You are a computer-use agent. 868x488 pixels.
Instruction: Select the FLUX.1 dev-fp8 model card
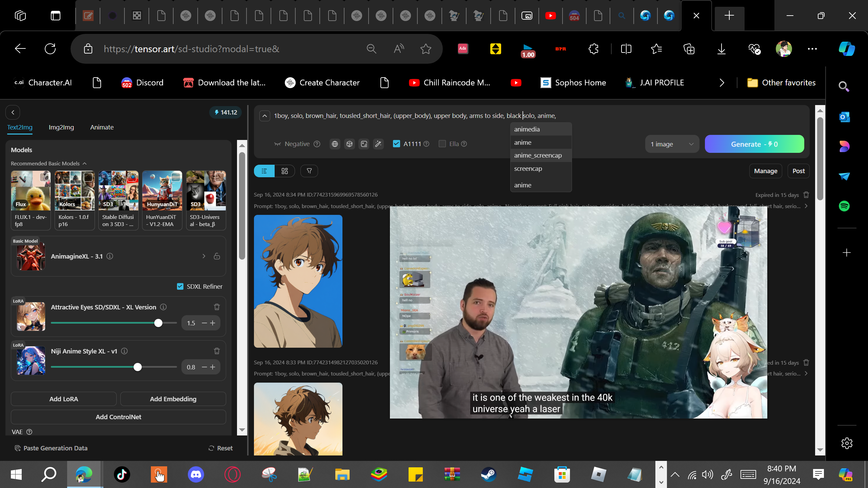(x=31, y=201)
